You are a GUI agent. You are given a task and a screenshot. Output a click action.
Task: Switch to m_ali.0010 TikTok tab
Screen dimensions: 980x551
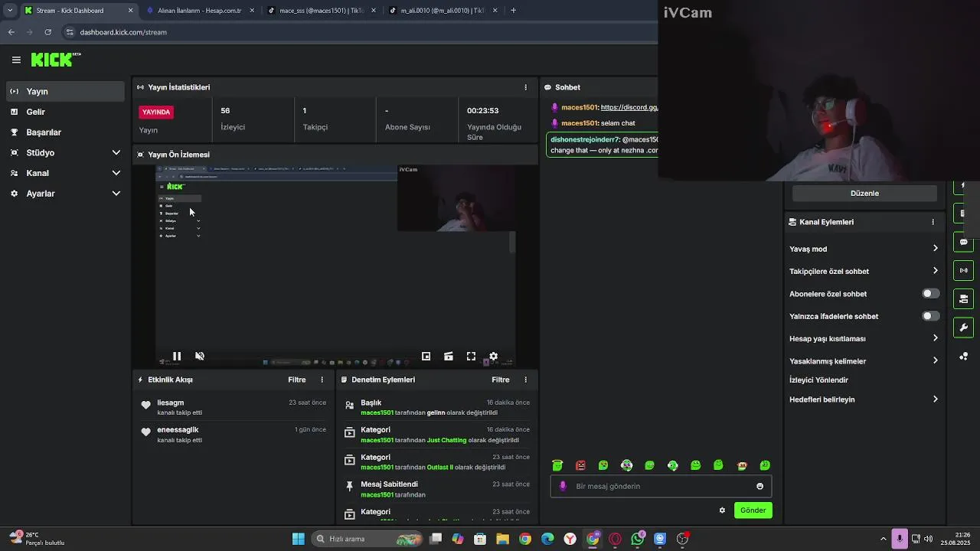[x=443, y=11]
